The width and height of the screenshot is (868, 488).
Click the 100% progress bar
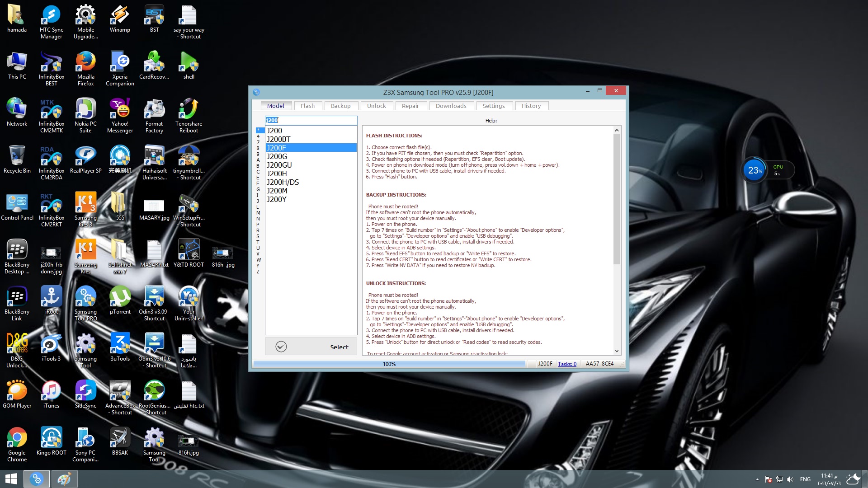(389, 364)
